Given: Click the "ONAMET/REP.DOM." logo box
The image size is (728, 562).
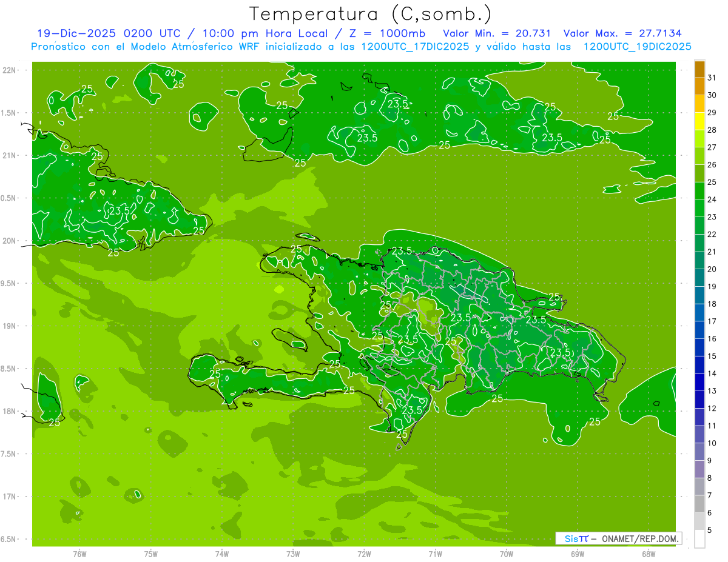Looking at the screenshot, I should click(x=619, y=538).
